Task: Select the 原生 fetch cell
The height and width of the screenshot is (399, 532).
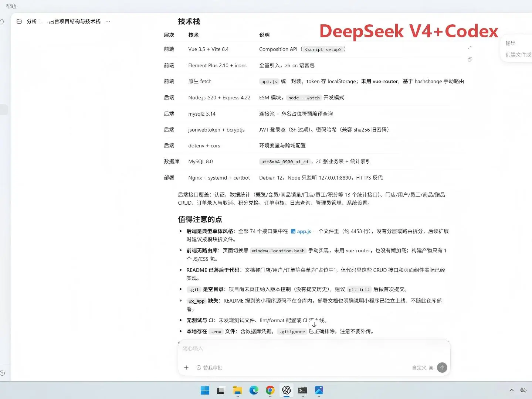Action: [200, 81]
